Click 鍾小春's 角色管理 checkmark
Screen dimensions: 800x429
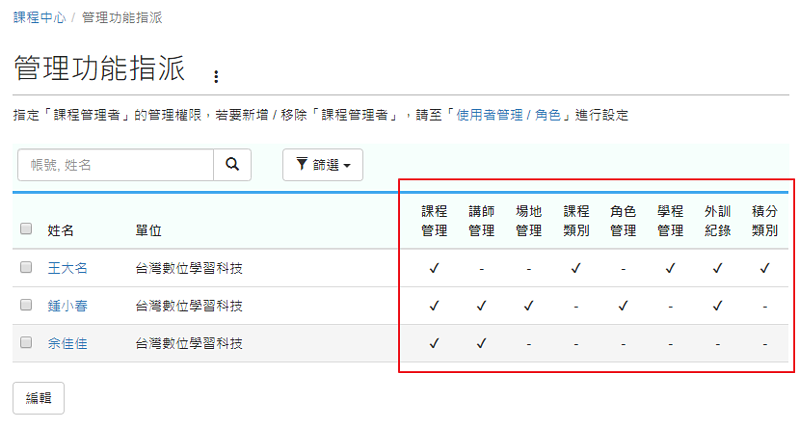click(x=623, y=305)
